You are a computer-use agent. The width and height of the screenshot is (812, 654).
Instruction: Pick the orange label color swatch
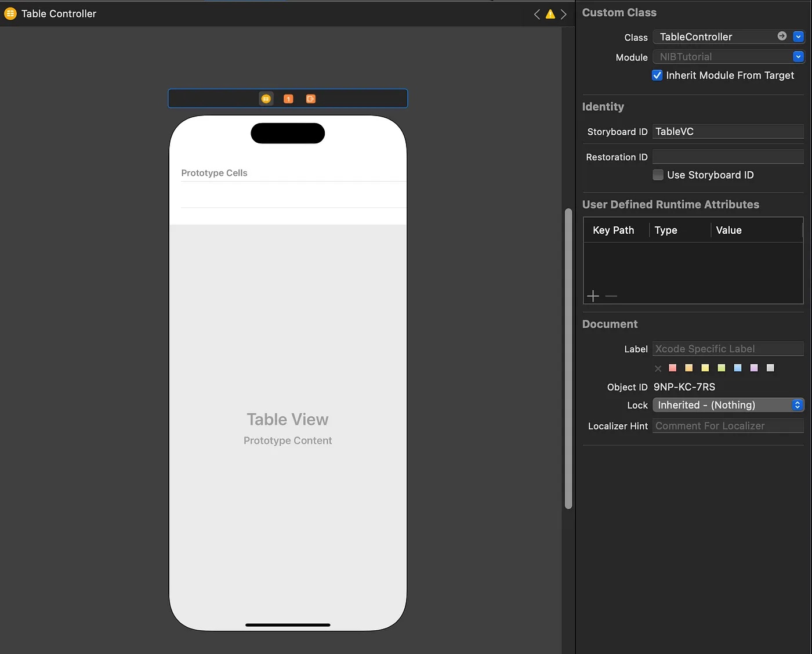(689, 368)
